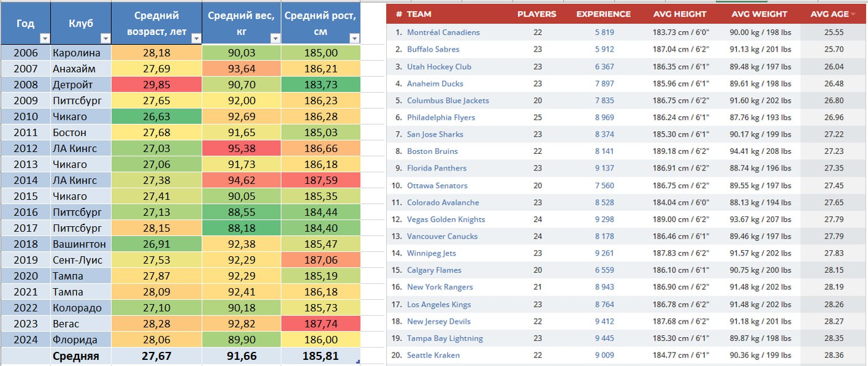Select the average weight total 91,66
868x366 pixels.
click(x=242, y=356)
